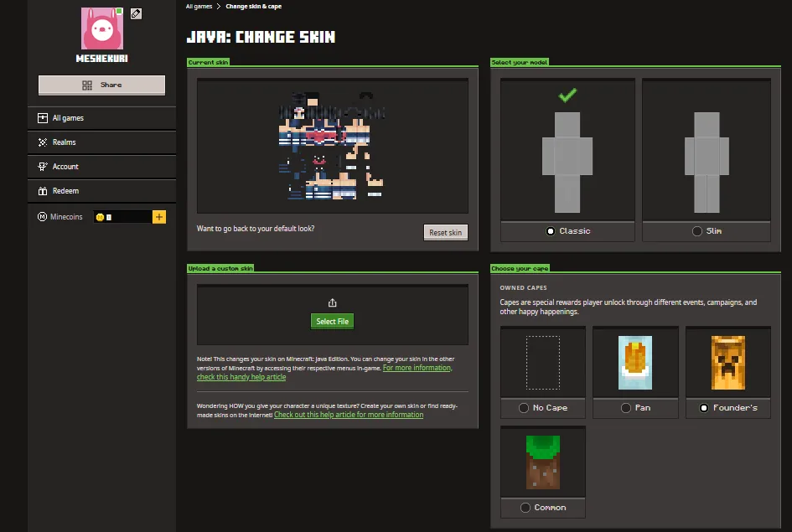Image resolution: width=792 pixels, height=532 pixels.
Task: Open the Redeem sidebar item
Action: tap(102, 191)
